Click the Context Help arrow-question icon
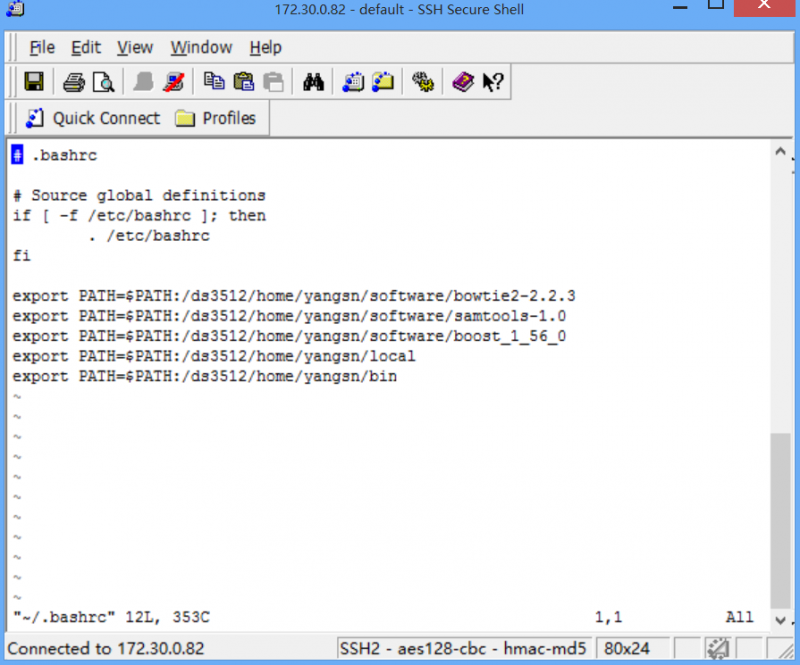 click(x=493, y=82)
